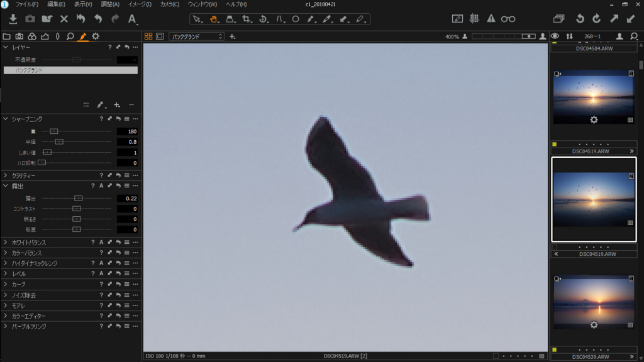The image size is (644, 362).
Task: Click the auto adjust A button in 露出 panel
Action: pos(101,186)
